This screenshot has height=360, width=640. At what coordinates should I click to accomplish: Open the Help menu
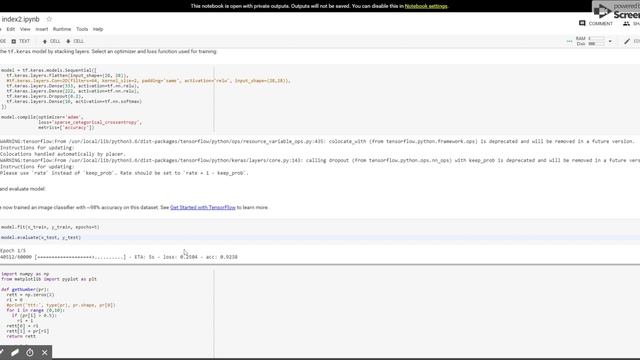coord(98,29)
